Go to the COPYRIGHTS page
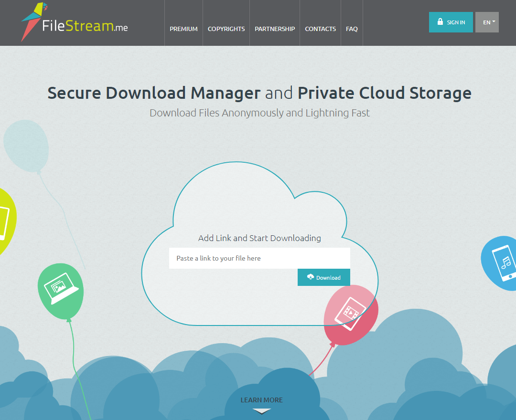 [226, 29]
